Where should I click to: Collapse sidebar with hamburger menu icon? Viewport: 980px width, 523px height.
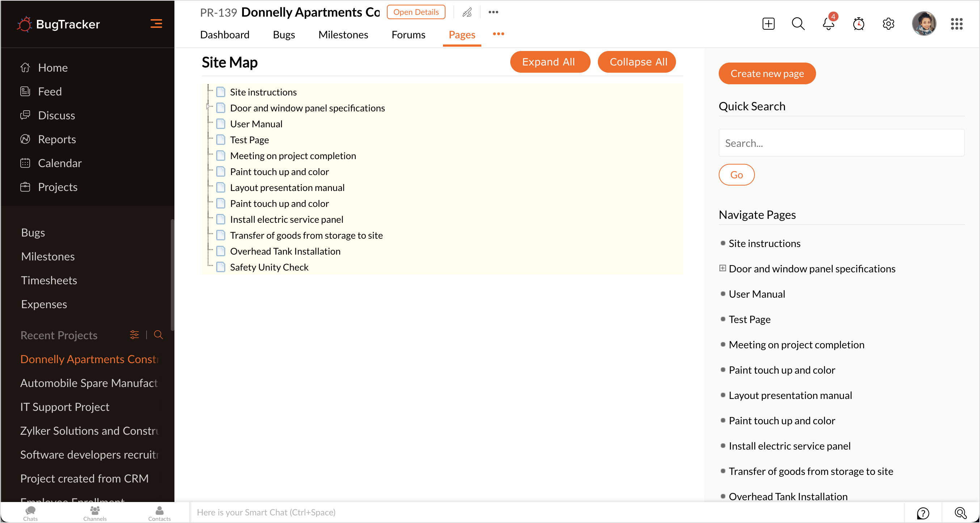[x=156, y=24]
